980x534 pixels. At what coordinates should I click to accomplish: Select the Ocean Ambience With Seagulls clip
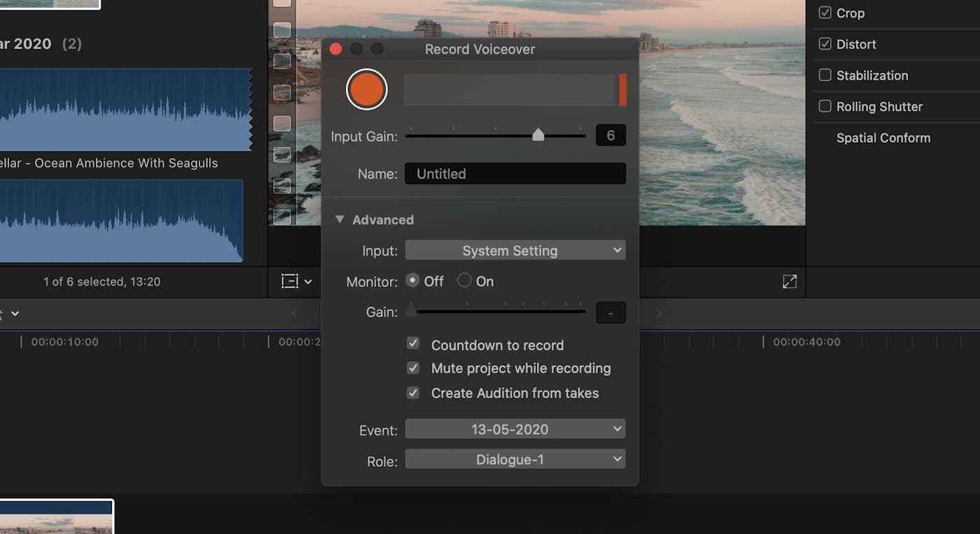(x=126, y=110)
